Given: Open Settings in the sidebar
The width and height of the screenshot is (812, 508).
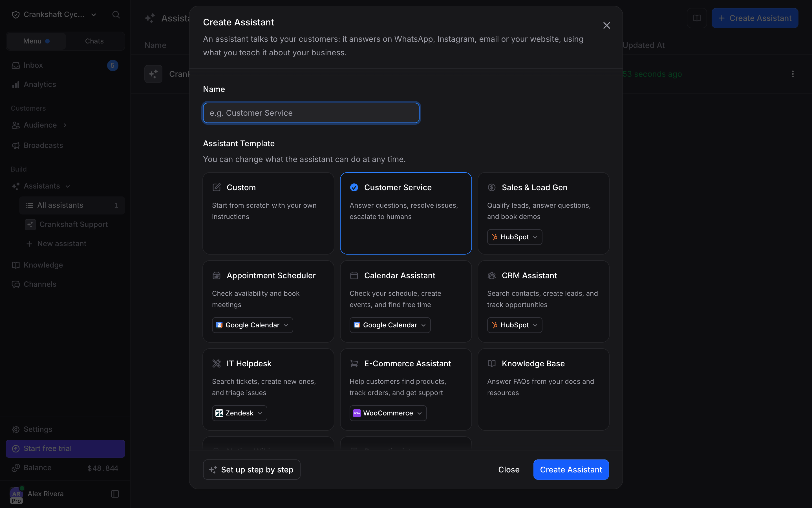Looking at the screenshot, I should (65, 429).
